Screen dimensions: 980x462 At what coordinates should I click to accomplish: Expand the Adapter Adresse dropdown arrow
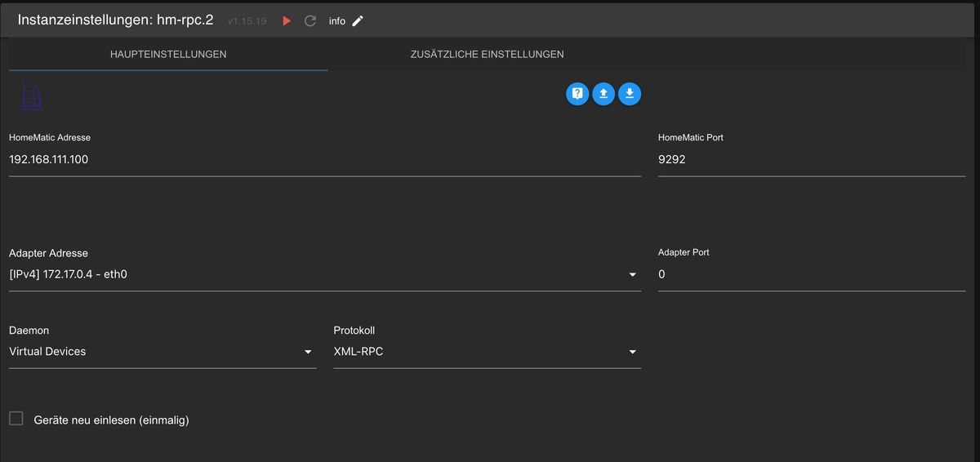point(633,275)
